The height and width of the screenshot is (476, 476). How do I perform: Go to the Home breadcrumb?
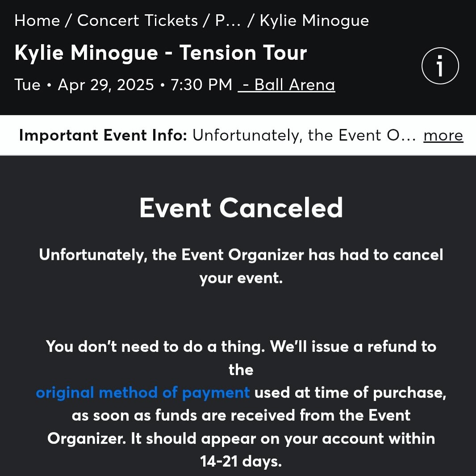click(37, 21)
